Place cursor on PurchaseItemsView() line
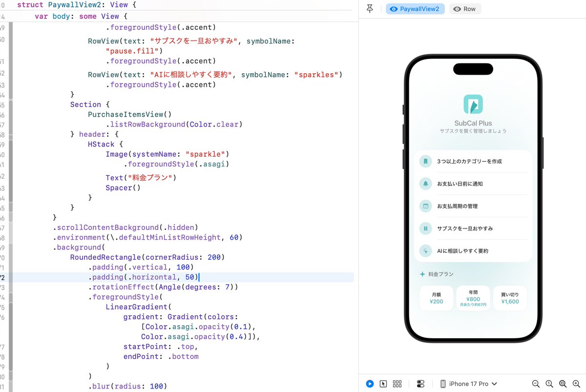586x392 pixels. point(130,114)
